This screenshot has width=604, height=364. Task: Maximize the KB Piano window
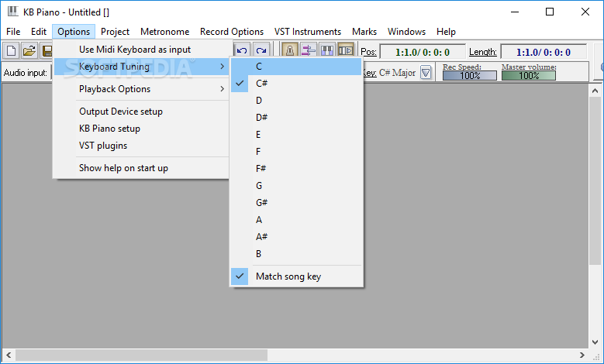[x=550, y=12]
